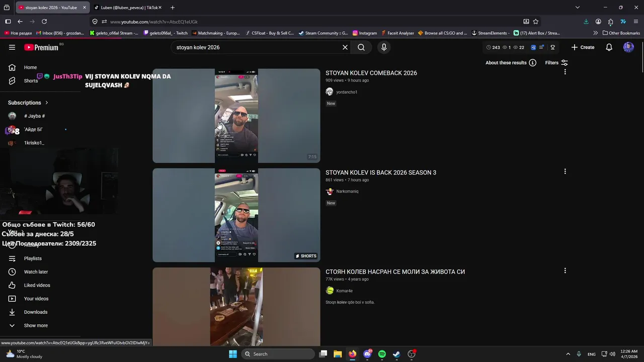Screen dimensions: 644x362
Task: Go back with the browser back arrow
Action: coord(20,22)
